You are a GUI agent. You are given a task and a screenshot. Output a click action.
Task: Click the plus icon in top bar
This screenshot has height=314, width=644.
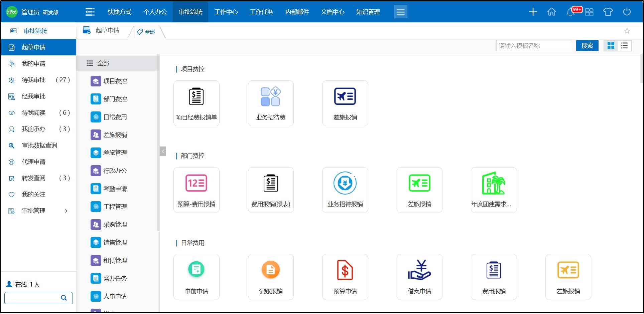click(533, 12)
